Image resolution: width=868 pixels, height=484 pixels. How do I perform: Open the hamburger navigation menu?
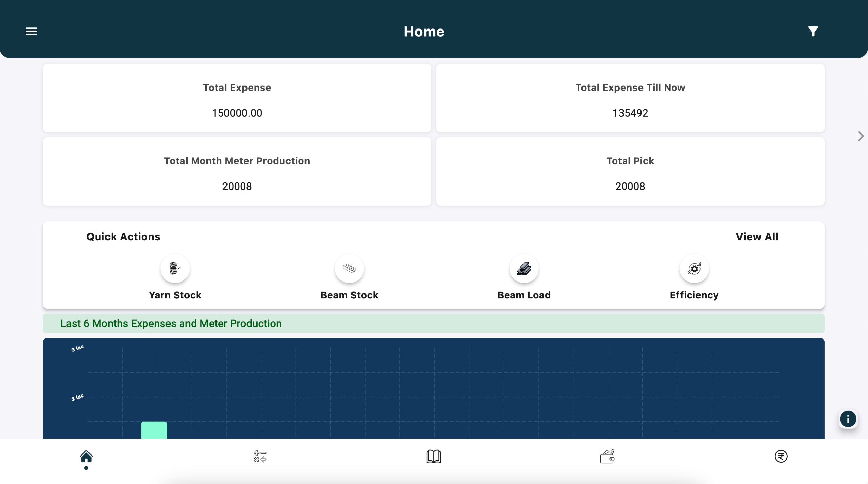pyautogui.click(x=32, y=31)
